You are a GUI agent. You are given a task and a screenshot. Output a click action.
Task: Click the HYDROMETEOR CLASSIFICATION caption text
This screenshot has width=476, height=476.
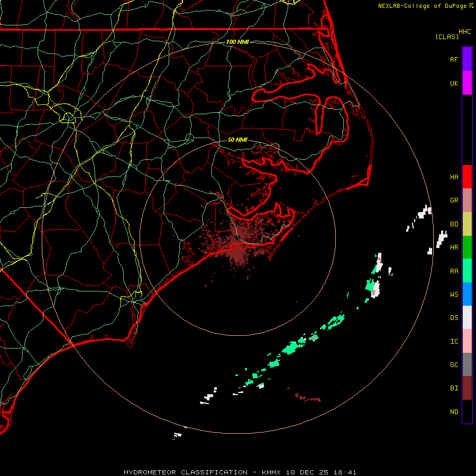[186, 472]
